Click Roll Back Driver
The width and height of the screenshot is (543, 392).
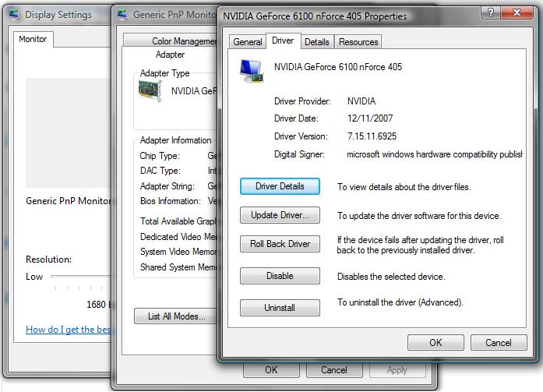coord(280,244)
